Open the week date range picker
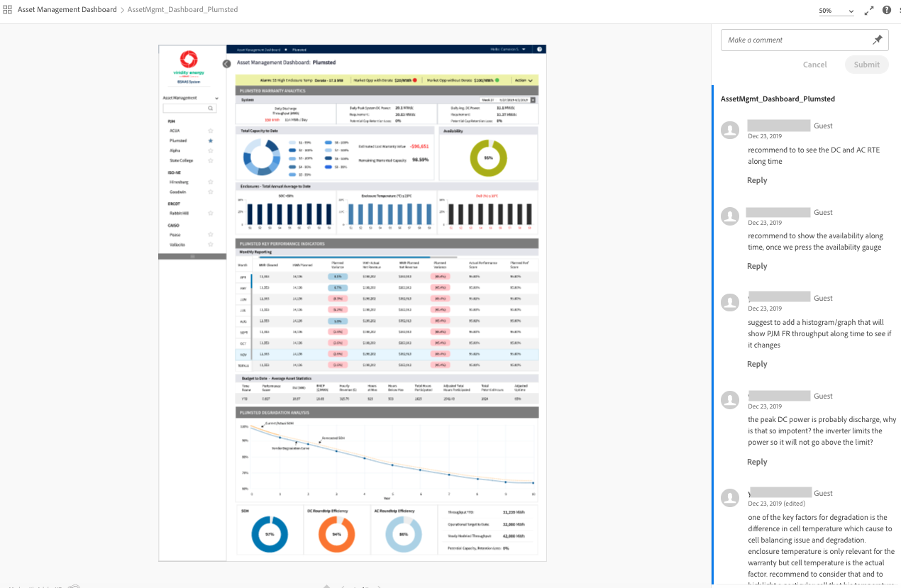The image size is (901, 588). click(508, 100)
